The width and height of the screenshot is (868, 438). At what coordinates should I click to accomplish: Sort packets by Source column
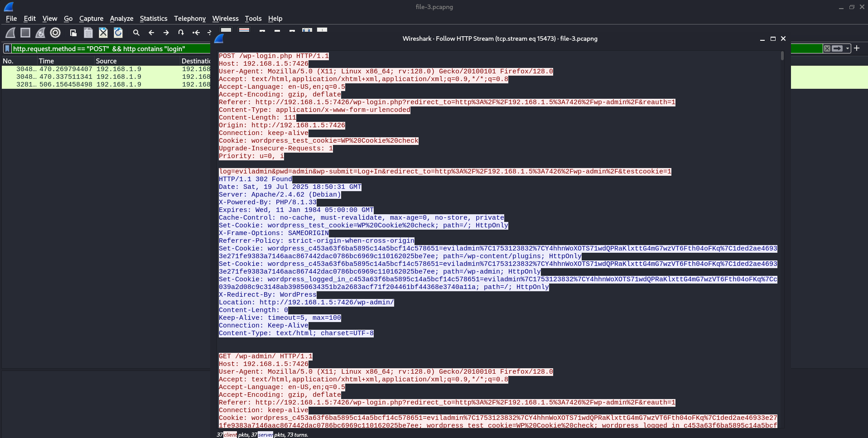137,61
